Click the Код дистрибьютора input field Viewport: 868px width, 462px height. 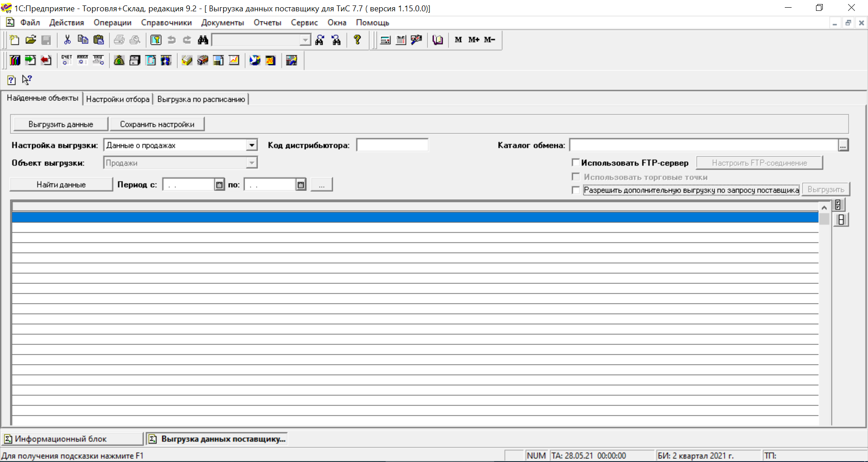click(392, 145)
